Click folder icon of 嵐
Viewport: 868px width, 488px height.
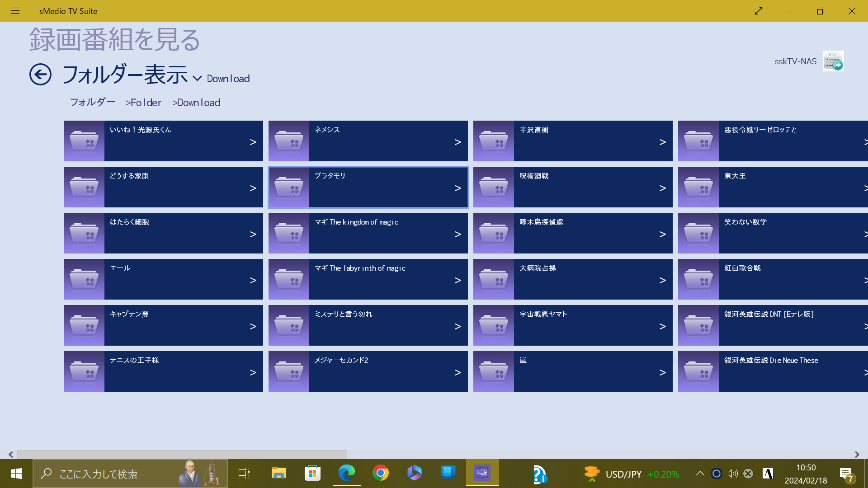(x=494, y=371)
